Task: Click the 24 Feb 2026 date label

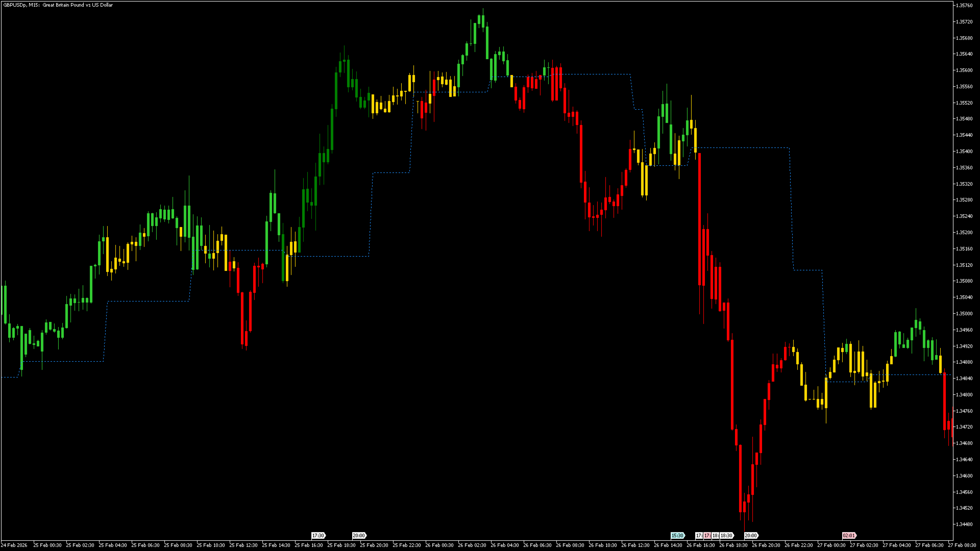Action: coord(14,545)
